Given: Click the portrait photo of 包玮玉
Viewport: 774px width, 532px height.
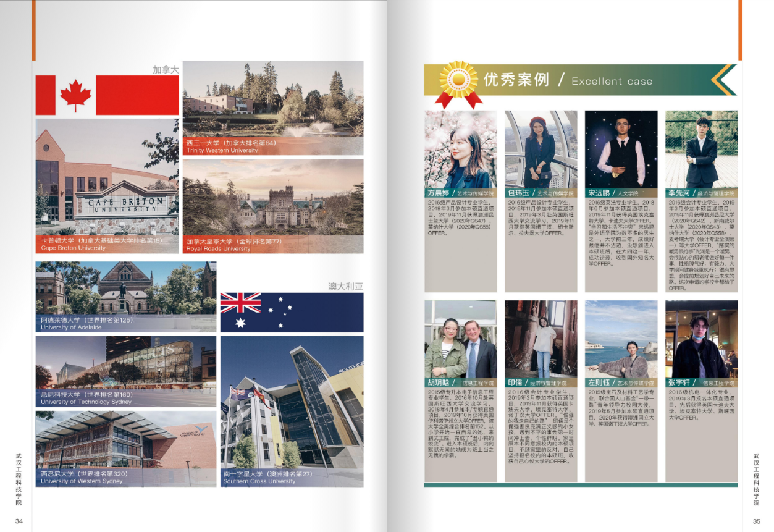Looking at the screenshot, I should tap(541, 149).
